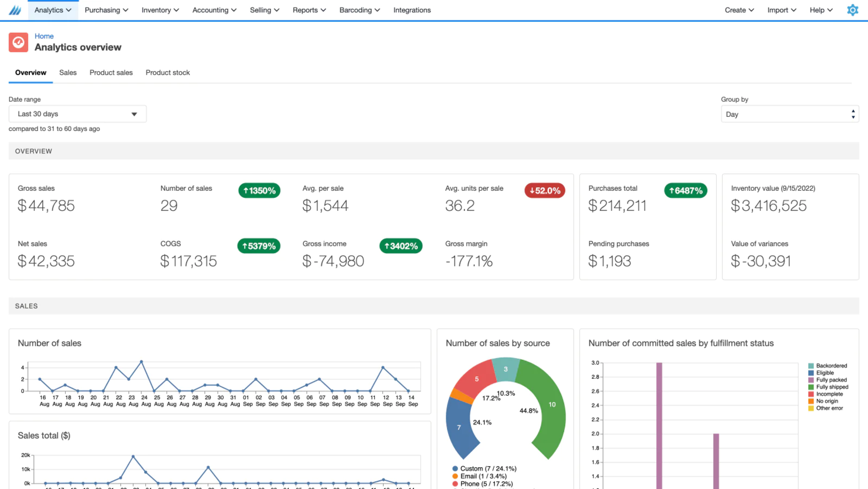Open the settings gear icon
Screen dimensions: 868x489
[852, 10]
